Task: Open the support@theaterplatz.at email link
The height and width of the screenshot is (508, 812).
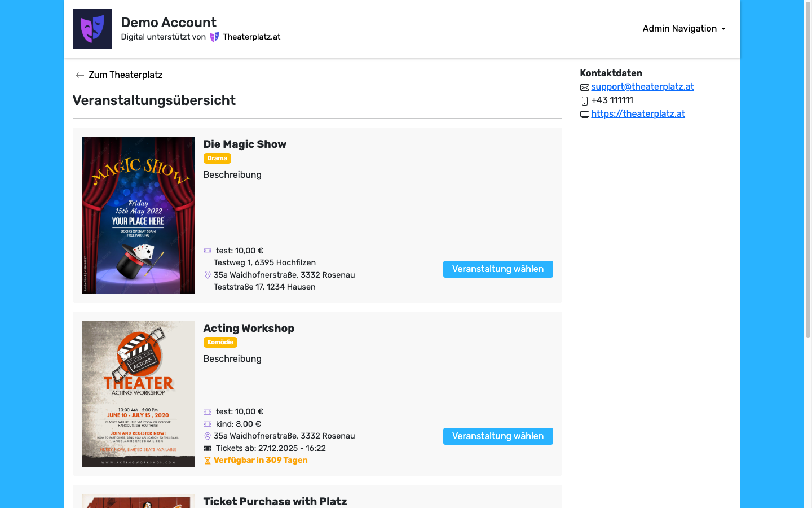Action: tap(642, 87)
